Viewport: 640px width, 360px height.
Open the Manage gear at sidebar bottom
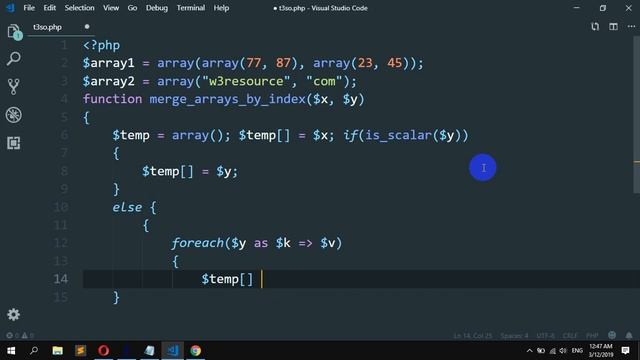[x=13, y=314]
